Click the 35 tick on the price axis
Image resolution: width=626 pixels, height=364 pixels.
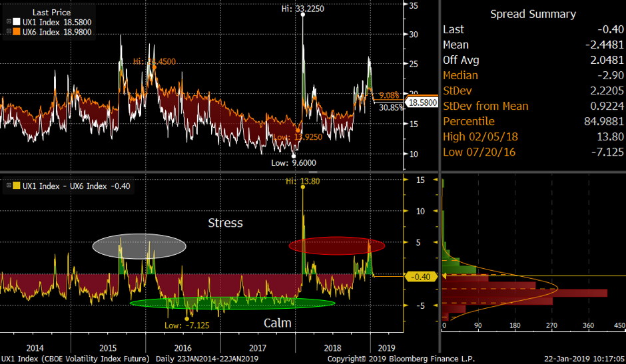pos(414,5)
